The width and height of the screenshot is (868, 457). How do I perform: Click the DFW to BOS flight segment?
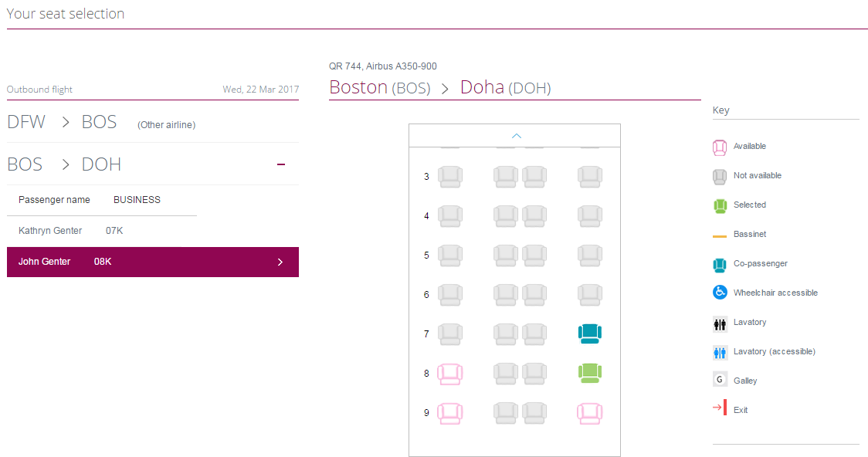coord(100,123)
